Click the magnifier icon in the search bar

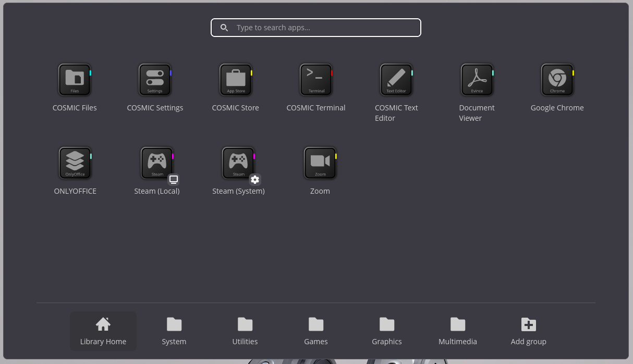224,28
